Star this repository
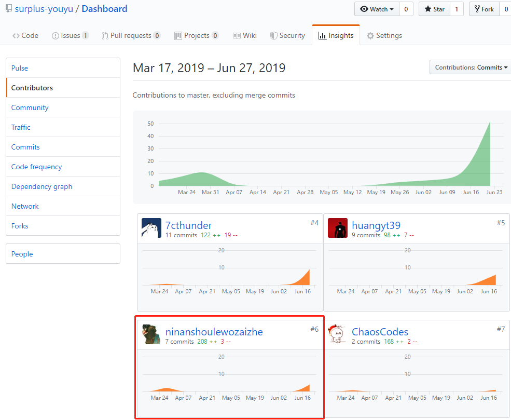 pos(434,9)
